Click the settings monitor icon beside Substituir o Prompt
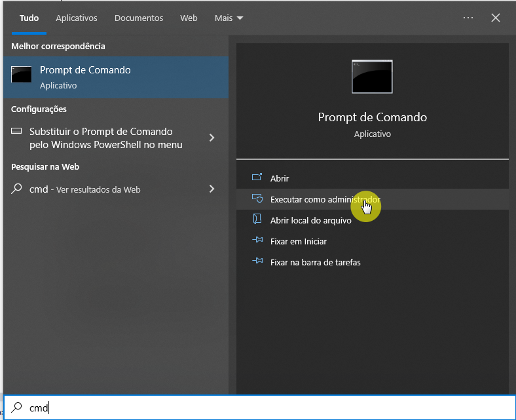 (16, 131)
